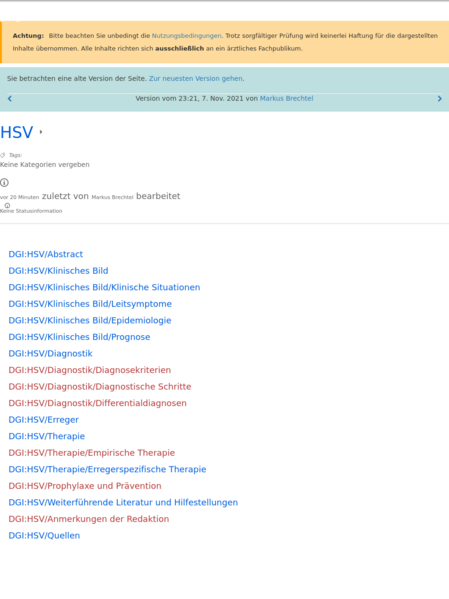Go to previous version using left arrow
This screenshot has width=449, height=599.
click(x=10, y=99)
